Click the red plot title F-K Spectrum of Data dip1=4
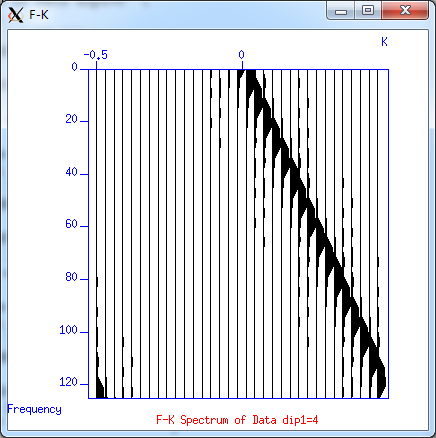Viewport: 436px width, 438px height. point(237,420)
